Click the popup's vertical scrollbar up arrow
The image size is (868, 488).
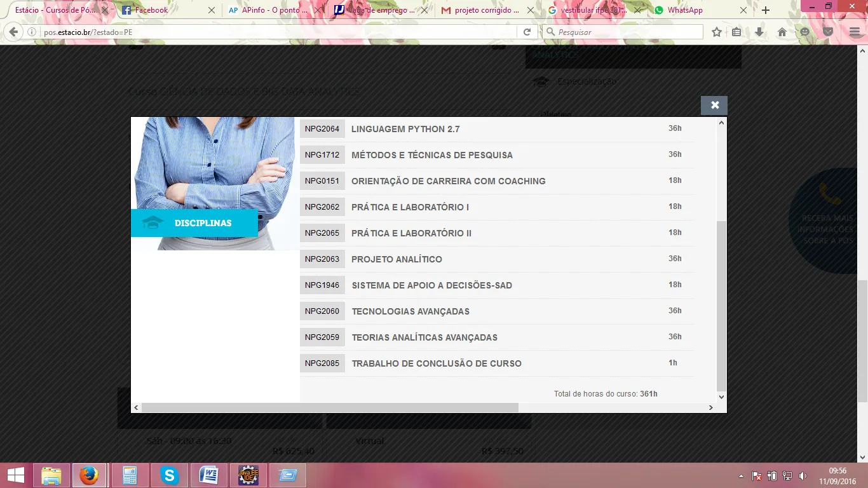pyautogui.click(x=721, y=123)
